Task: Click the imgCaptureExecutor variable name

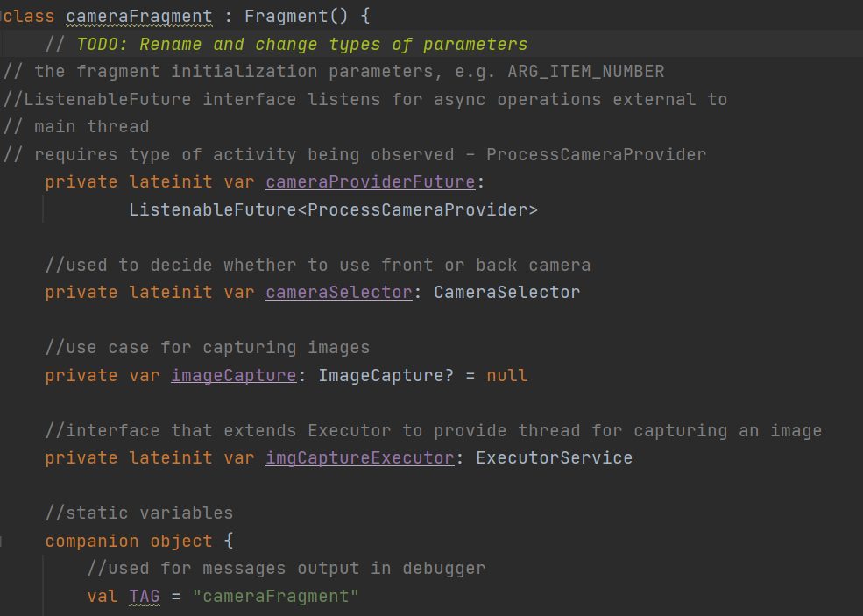Action: pyautogui.click(x=360, y=458)
